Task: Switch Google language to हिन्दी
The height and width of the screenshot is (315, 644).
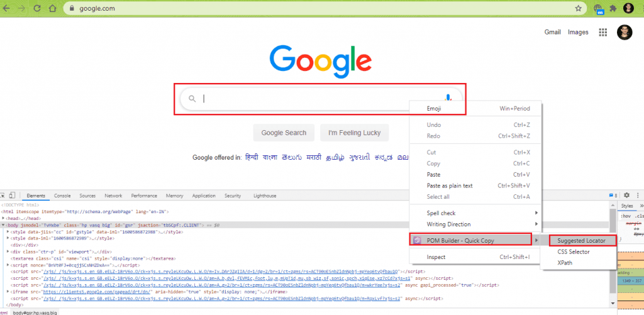Action: 252,157
